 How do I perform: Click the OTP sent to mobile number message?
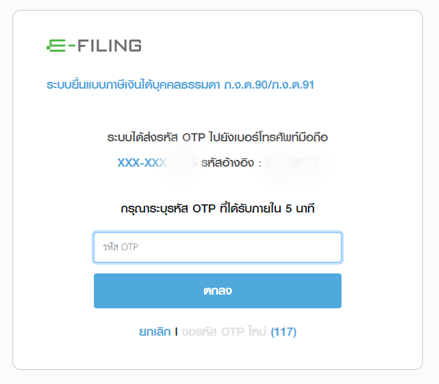[217, 137]
